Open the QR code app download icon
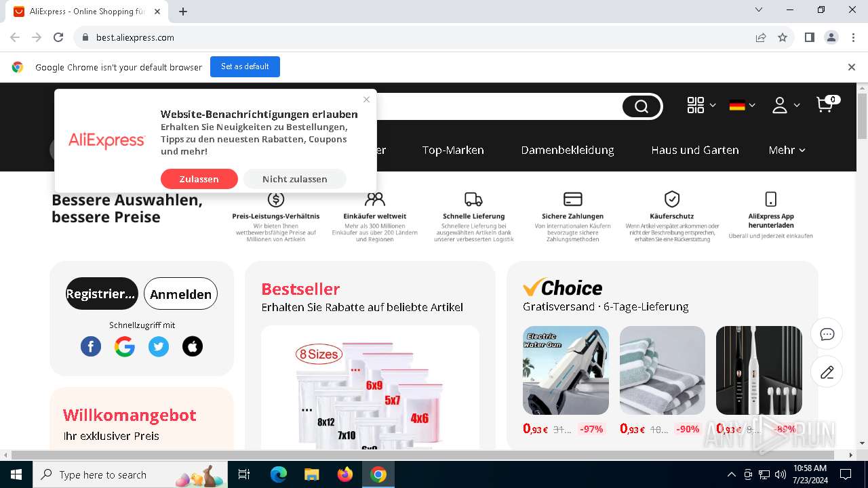 click(x=696, y=105)
